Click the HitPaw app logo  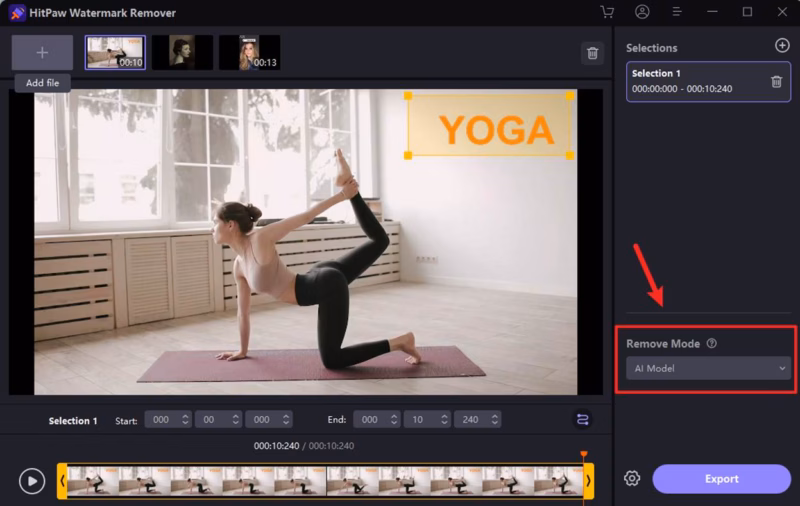(x=17, y=13)
